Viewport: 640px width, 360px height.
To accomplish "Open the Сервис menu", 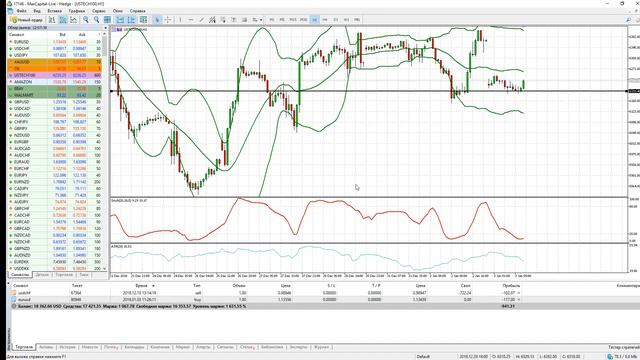I will coord(99,11).
